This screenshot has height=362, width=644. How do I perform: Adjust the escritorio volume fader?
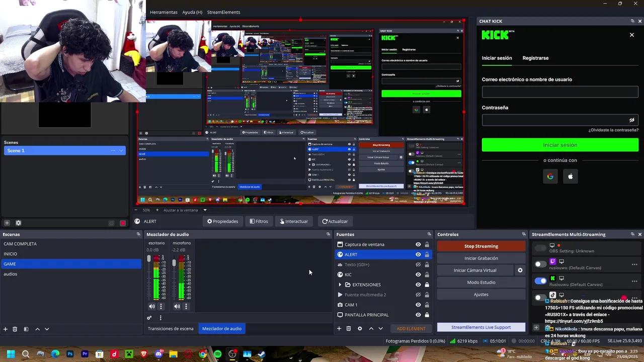coord(149,258)
